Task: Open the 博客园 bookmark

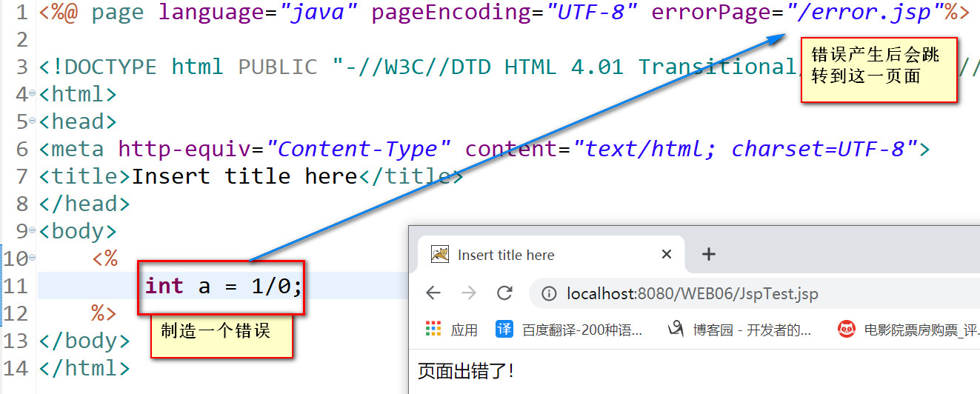Action: coord(740,330)
